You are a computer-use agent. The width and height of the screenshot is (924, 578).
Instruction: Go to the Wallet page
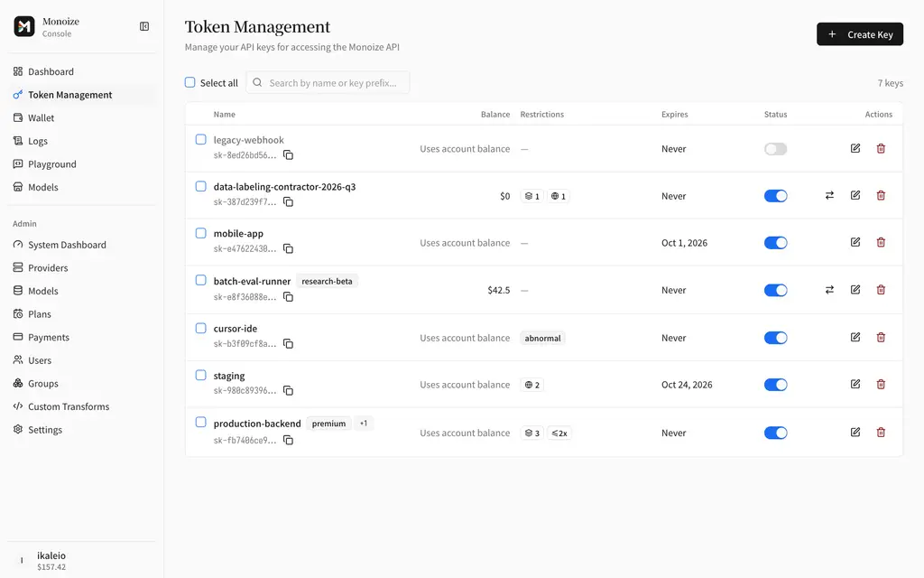click(81, 118)
